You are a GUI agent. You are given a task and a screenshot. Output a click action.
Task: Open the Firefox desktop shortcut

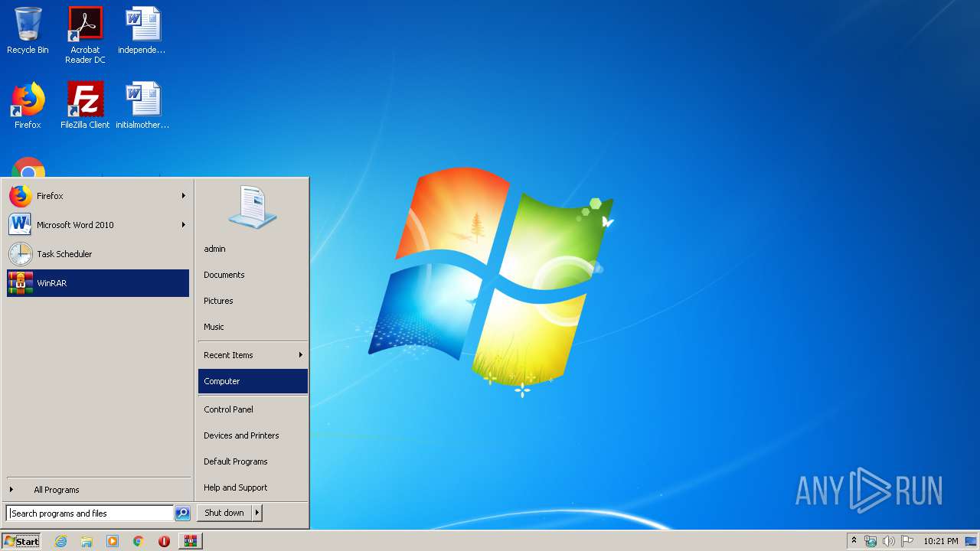click(x=28, y=106)
